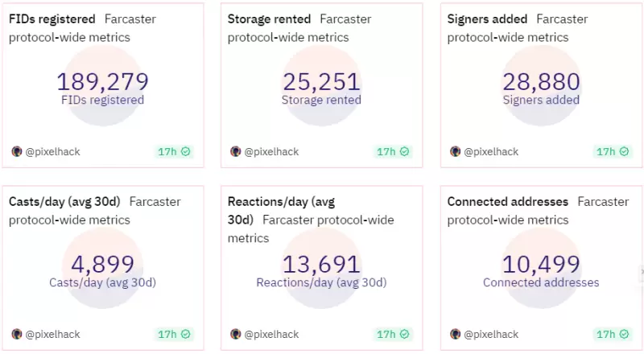The height and width of the screenshot is (354, 644).
Task: Click the pixelhack avatar on Storage rented card
Action: [236, 151]
